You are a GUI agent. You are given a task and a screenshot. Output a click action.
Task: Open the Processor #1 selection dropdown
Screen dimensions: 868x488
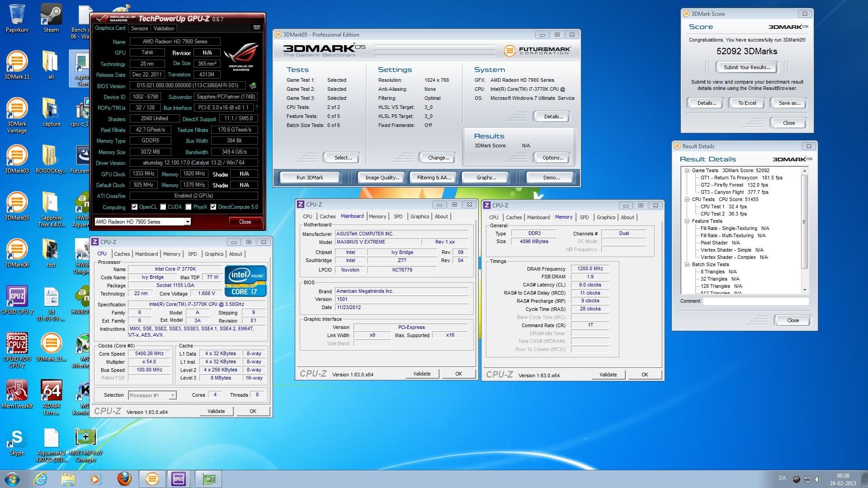(152, 395)
